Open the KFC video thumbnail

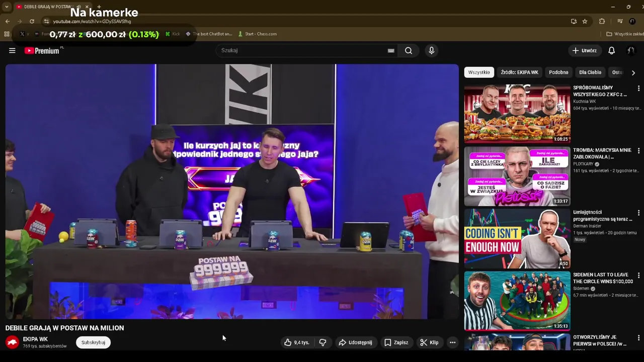click(517, 114)
